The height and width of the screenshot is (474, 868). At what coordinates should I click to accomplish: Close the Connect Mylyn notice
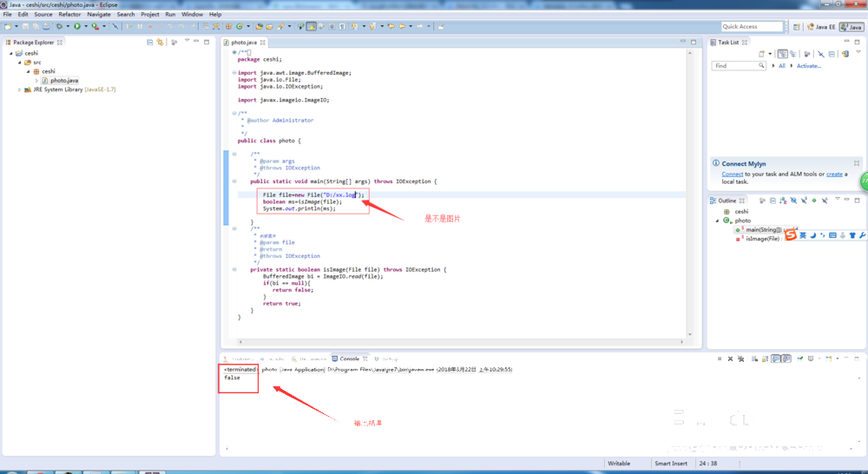[857, 163]
